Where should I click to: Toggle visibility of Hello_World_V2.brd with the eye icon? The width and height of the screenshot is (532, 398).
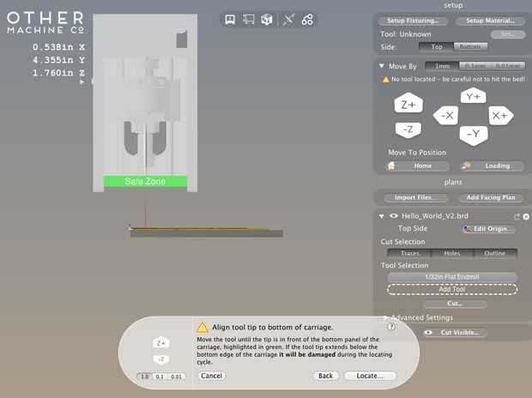pos(393,216)
